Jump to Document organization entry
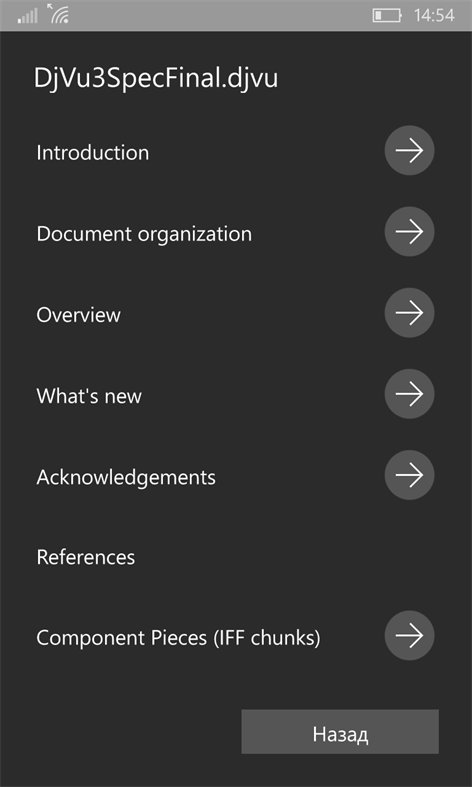 (x=144, y=234)
